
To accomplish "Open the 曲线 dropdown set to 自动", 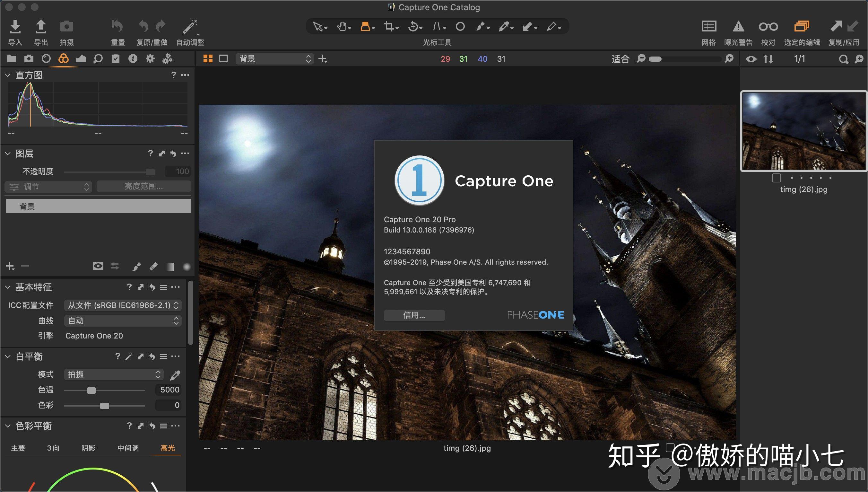I will [x=122, y=321].
